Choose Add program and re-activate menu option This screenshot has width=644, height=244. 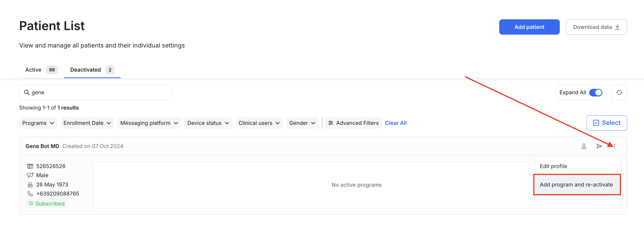(x=576, y=185)
